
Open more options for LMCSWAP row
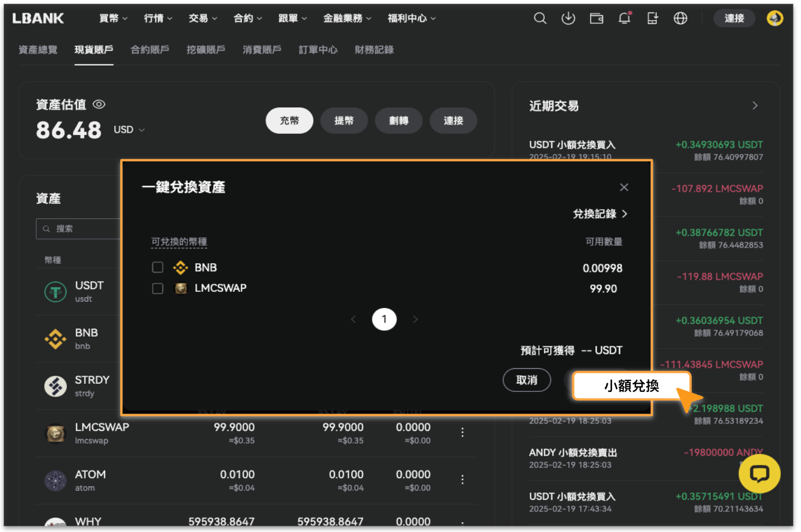click(x=462, y=433)
